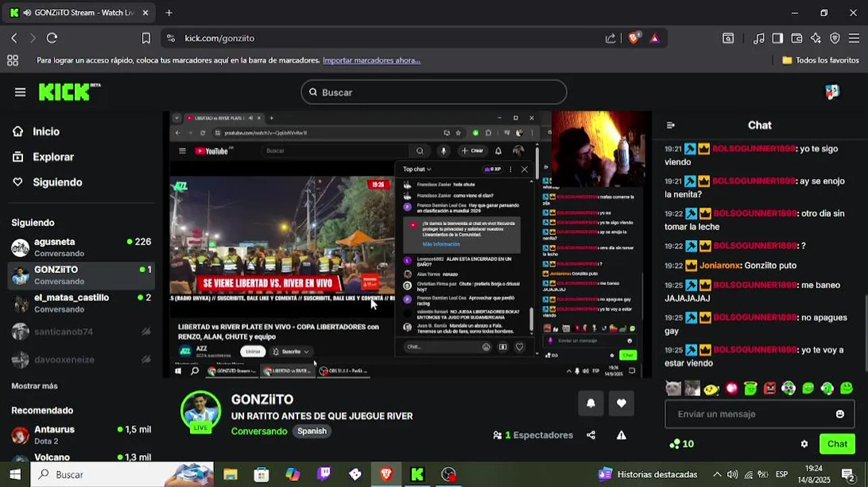
Task: Click the channel points balance 10
Action: 681,444
